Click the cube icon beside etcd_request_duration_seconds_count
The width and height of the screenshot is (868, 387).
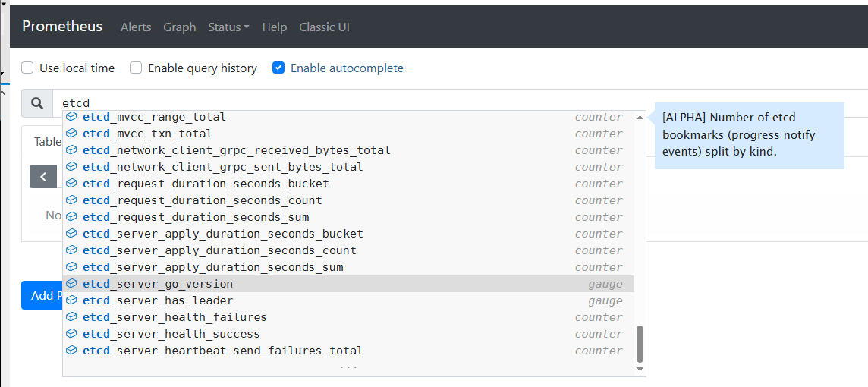[x=71, y=200]
